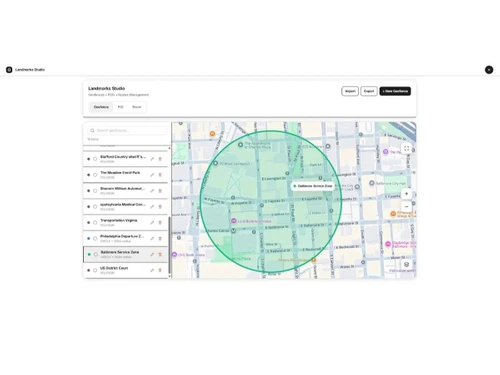Viewport: 500px width, 375px height.
Task: Zoom out on the map
Action: [406, 206]
